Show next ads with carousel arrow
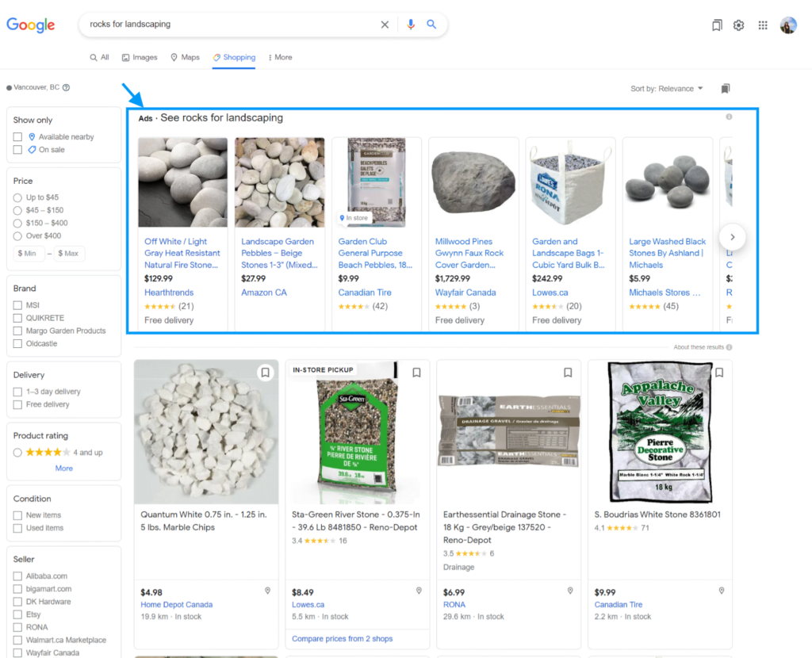 click(732, 237)
